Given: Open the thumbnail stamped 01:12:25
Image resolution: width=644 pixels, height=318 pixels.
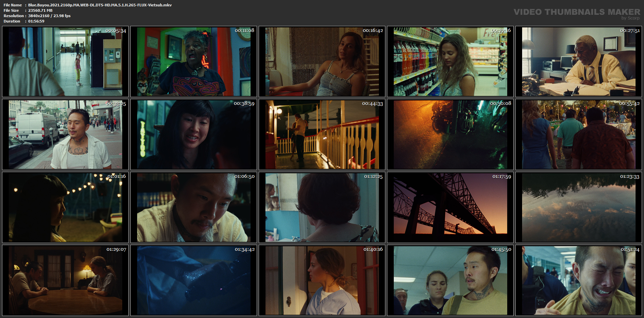Looking at the screenshot, I should pos(322,207).
